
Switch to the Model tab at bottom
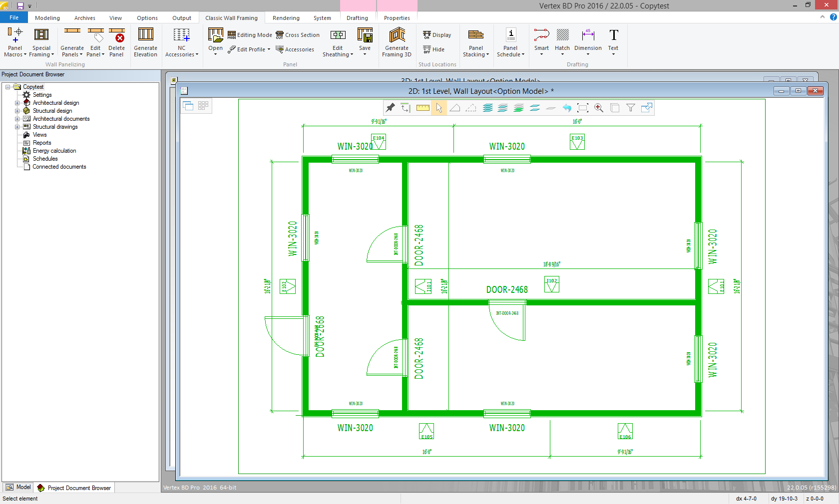tap(18, 488)
